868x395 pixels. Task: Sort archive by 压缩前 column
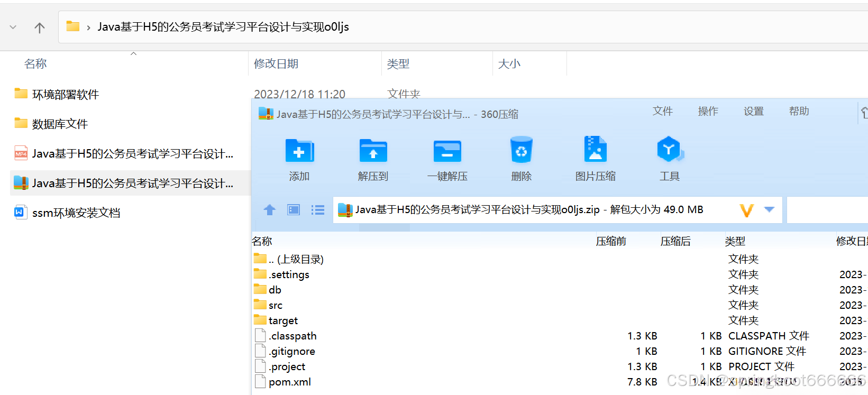pos(611,241)
